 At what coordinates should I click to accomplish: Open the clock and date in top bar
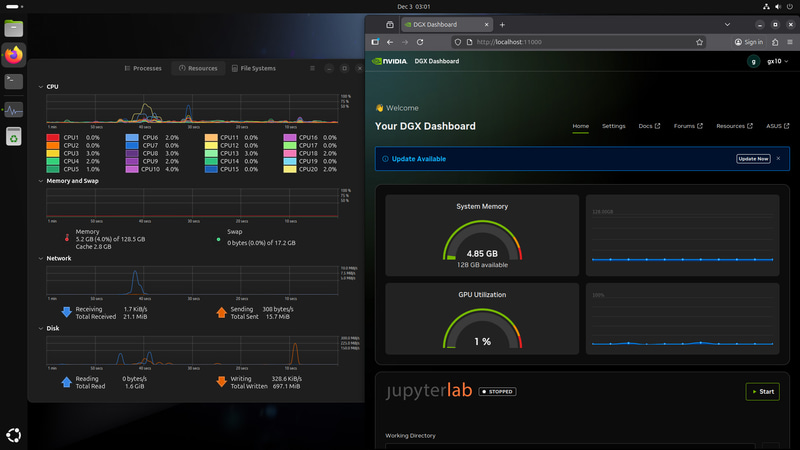[413, 7]
